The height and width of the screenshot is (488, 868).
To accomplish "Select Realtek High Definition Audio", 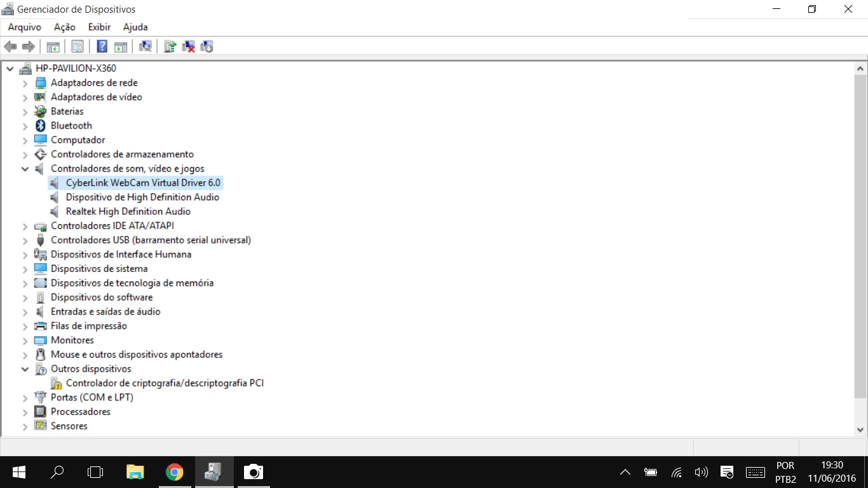I will coord(128,212).
